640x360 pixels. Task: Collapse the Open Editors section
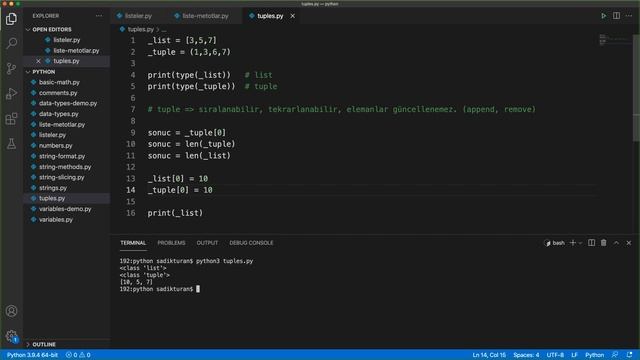[51, 30]
